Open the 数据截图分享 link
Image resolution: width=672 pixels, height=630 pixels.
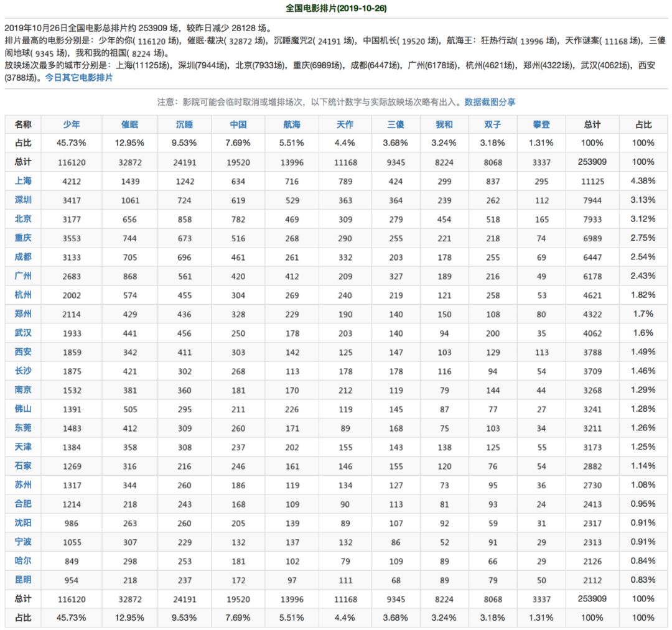pos(490,102)
